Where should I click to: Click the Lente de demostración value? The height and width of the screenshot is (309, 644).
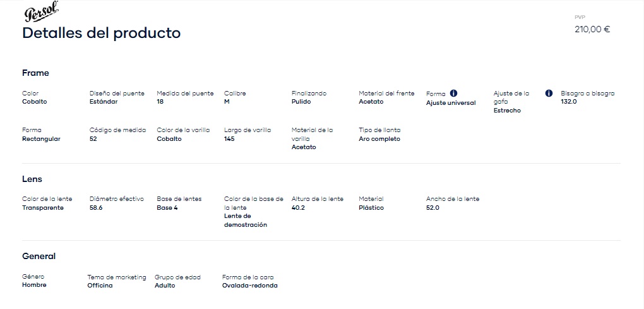[x=246, y=221]
